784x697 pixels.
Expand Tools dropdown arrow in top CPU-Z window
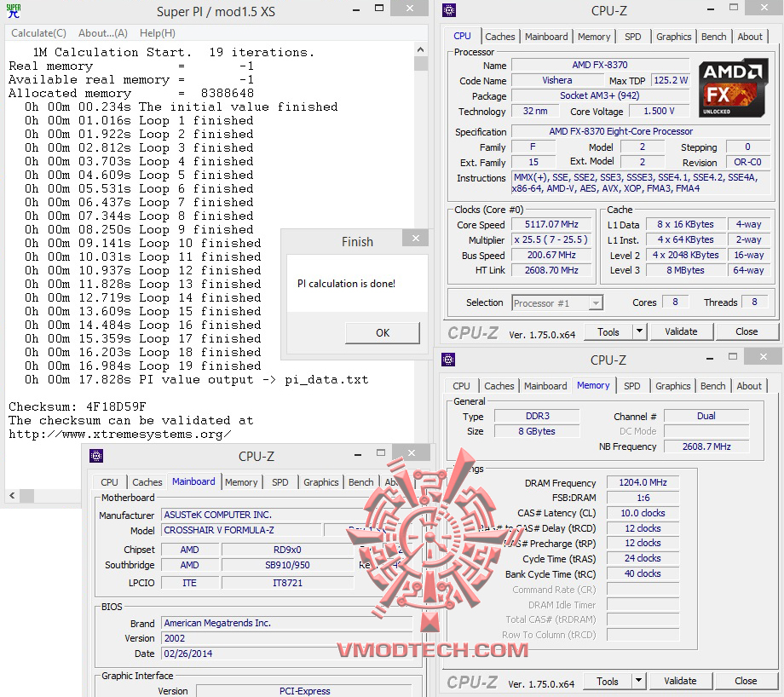point(639,332)
